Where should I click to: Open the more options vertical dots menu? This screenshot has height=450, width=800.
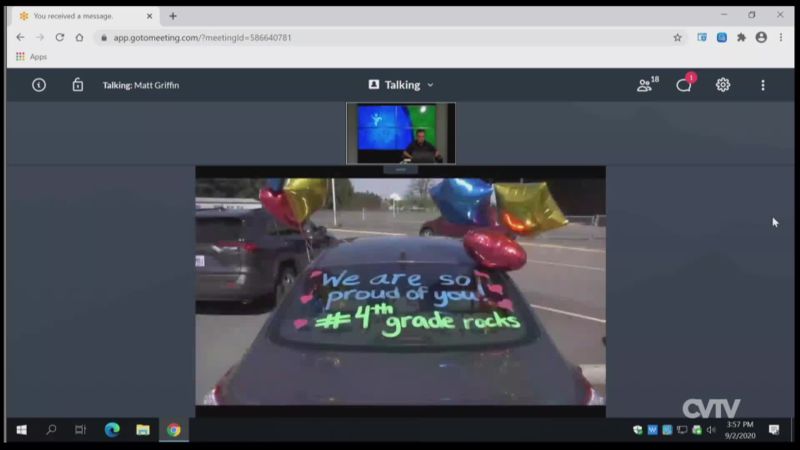pos(762,85)
